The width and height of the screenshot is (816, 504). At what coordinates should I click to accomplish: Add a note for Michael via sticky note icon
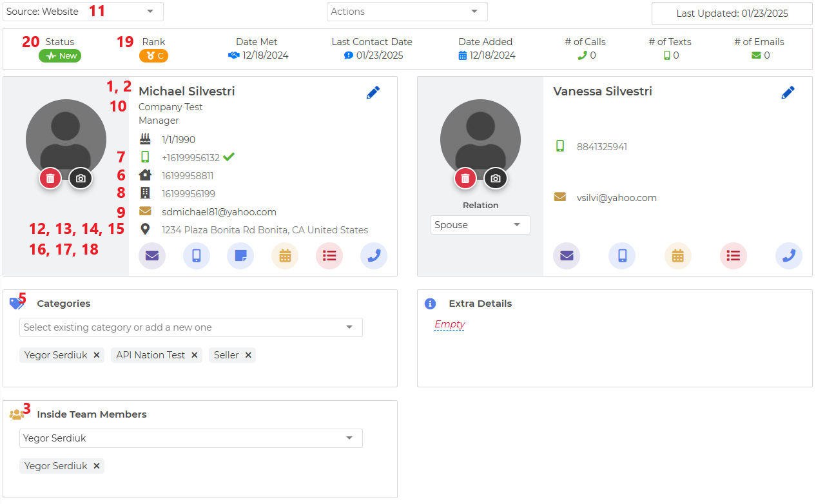click(240, 255)
